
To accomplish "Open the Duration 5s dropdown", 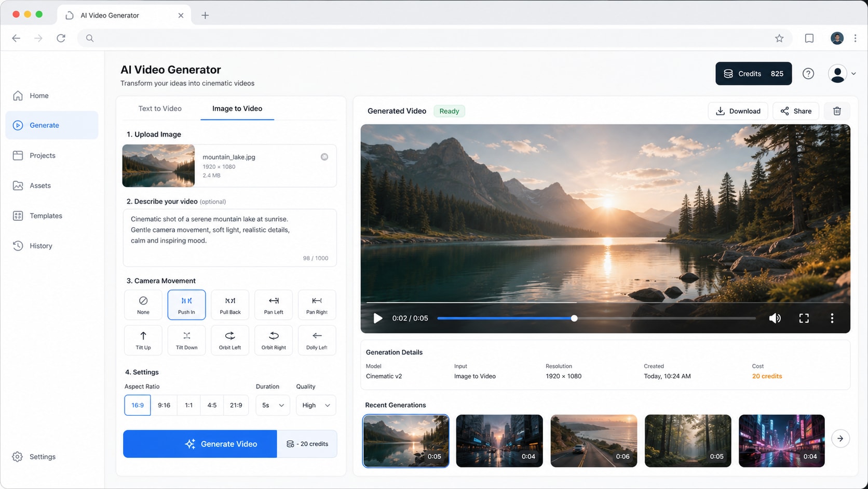I will tap(273, 405).
